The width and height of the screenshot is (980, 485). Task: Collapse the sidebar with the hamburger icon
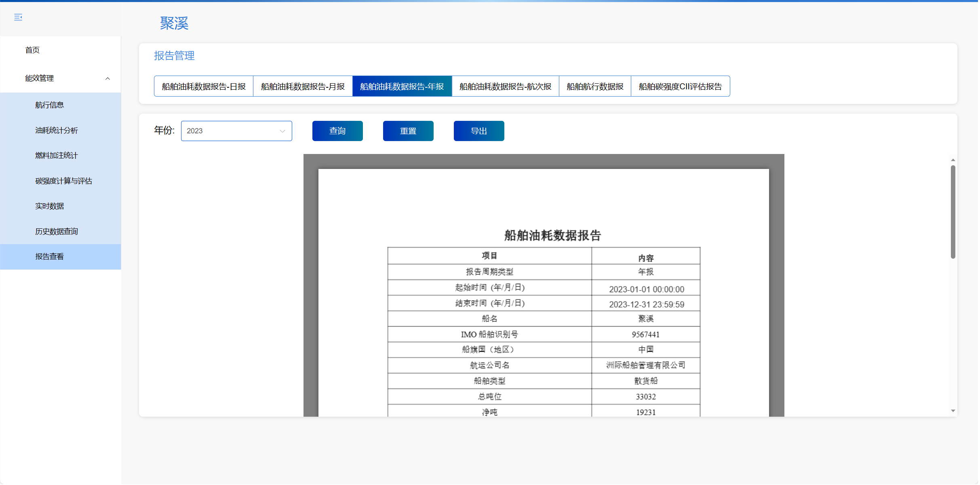[x=18, y=17]
